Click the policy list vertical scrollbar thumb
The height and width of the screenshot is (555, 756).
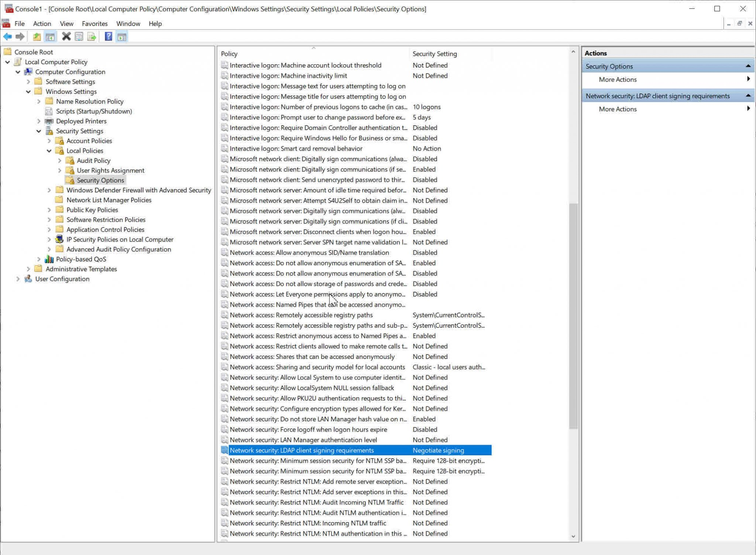[x=573, y=316]
